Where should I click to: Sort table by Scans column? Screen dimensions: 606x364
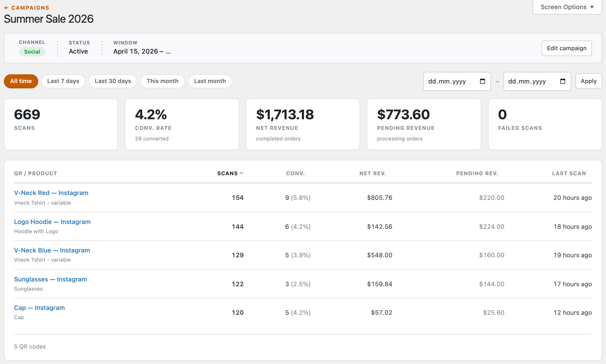pyautogui.click(x=230, y=173)
